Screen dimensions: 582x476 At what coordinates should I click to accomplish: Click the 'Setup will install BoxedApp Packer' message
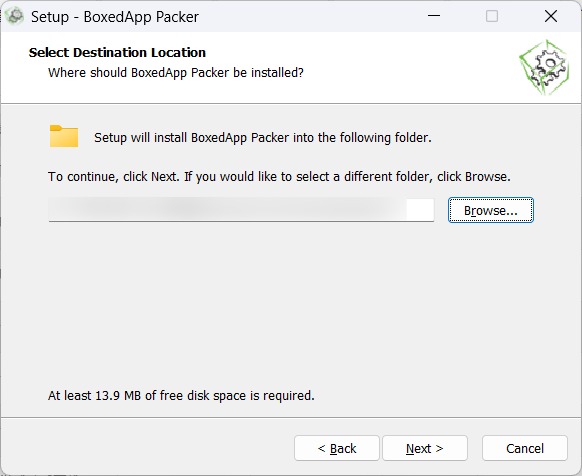[x=263, y=138]
